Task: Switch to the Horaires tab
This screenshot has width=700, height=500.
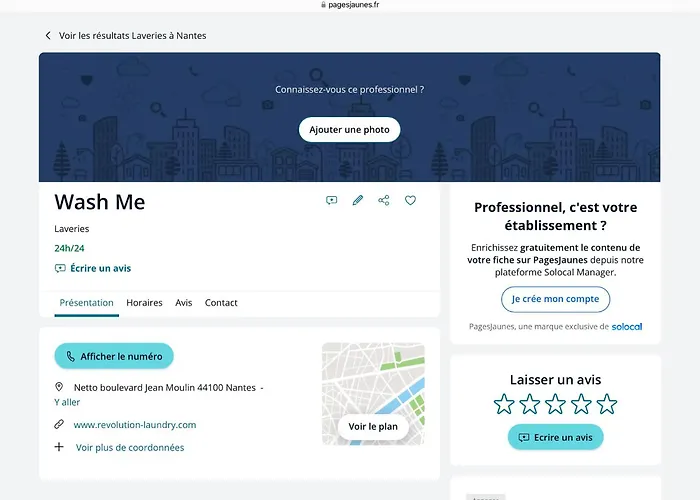Action: point(144,303)
